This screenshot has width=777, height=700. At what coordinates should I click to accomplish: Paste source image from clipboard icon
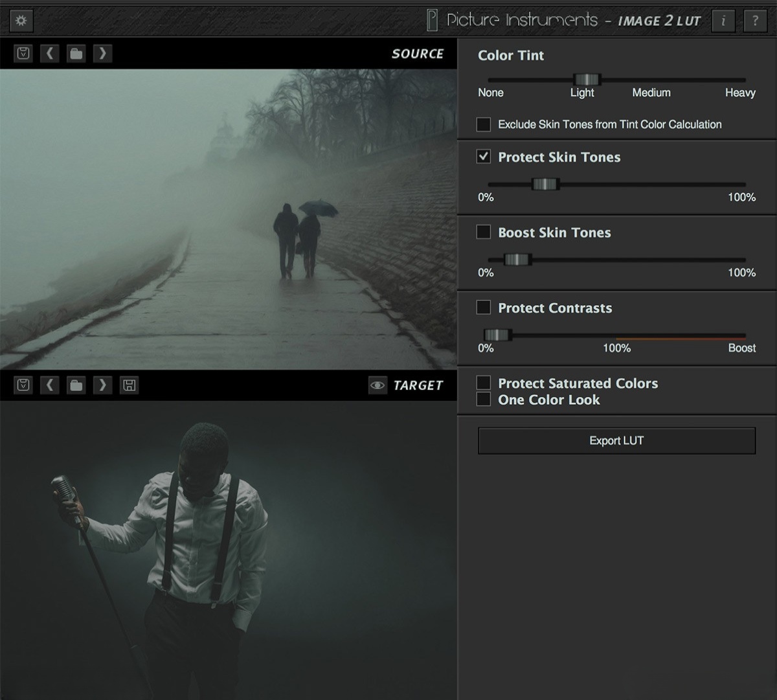click(x=23, y=53)
